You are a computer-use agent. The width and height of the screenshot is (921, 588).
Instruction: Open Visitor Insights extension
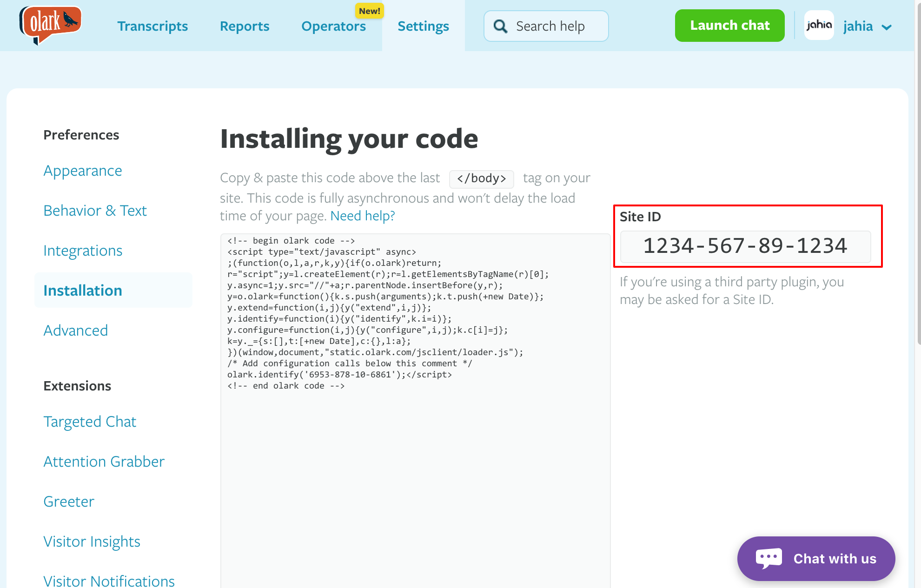point(92,542)
